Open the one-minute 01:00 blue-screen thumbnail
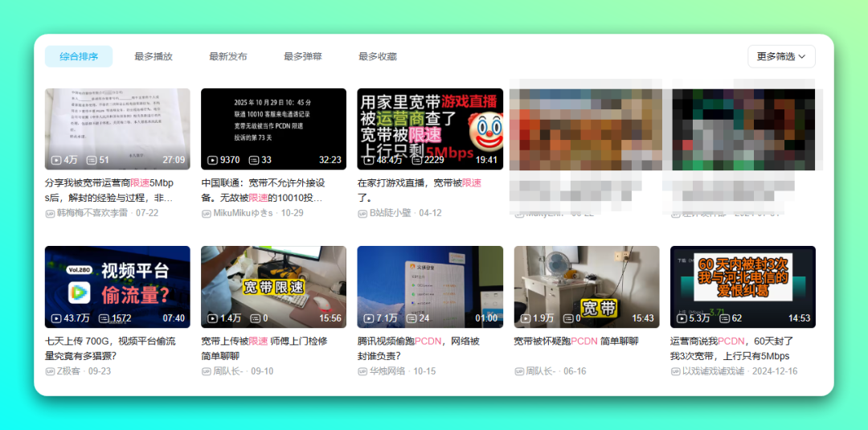 pos(430,287)
